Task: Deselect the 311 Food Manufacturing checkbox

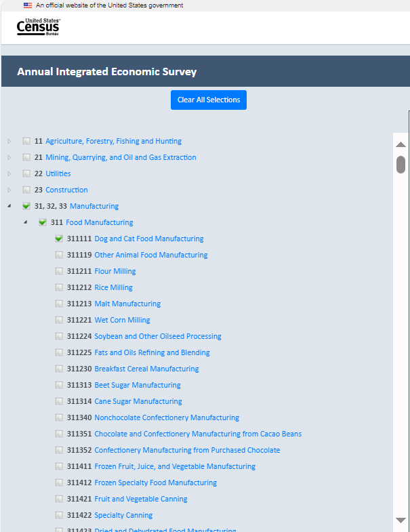Action: tap(43, 222)
